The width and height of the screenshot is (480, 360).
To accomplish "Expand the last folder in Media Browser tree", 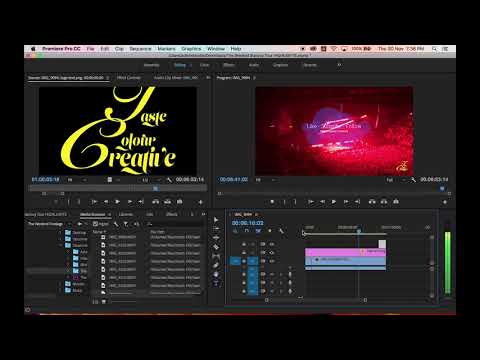I will click(x=60, y=290).
